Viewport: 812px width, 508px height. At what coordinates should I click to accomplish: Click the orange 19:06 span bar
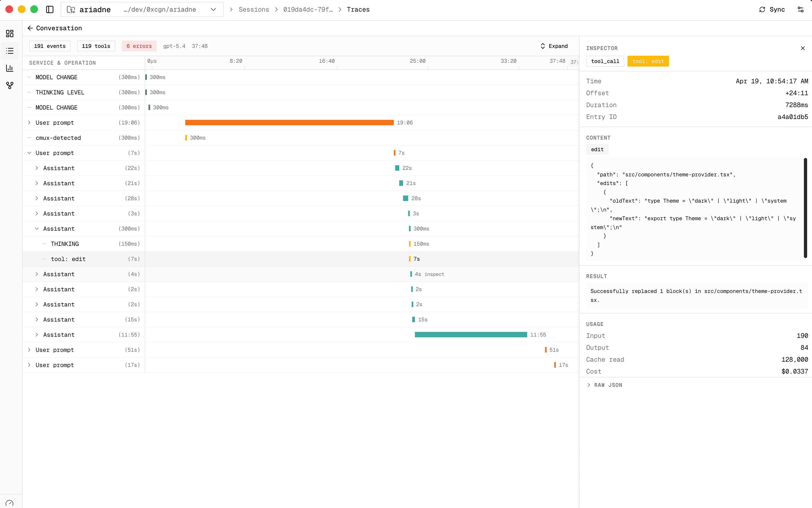289,122
